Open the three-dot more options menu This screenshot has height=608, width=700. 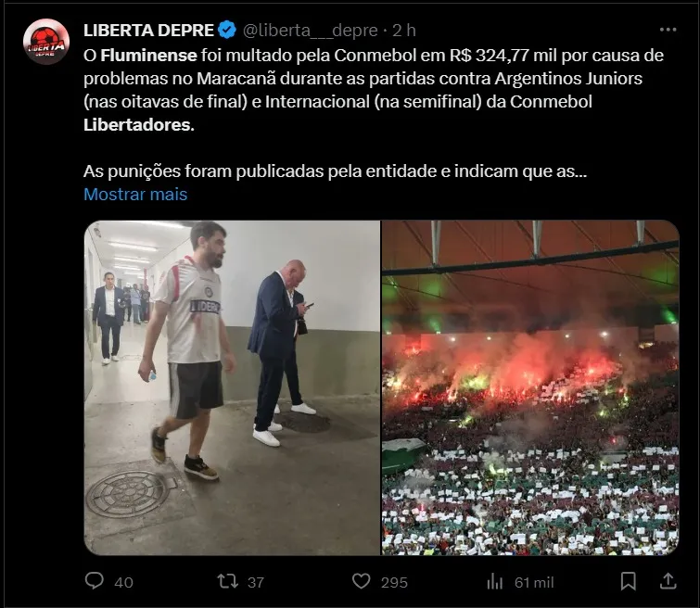coord(668,30)
